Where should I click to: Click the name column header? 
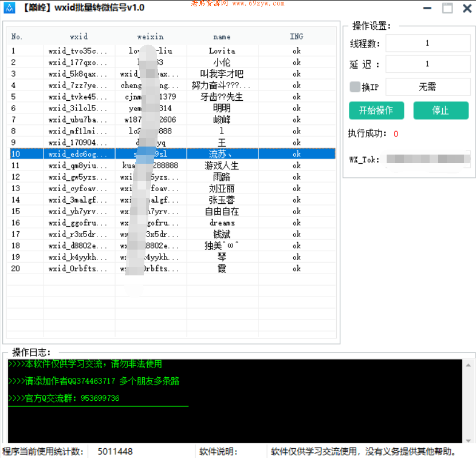(x=222, y=36)
